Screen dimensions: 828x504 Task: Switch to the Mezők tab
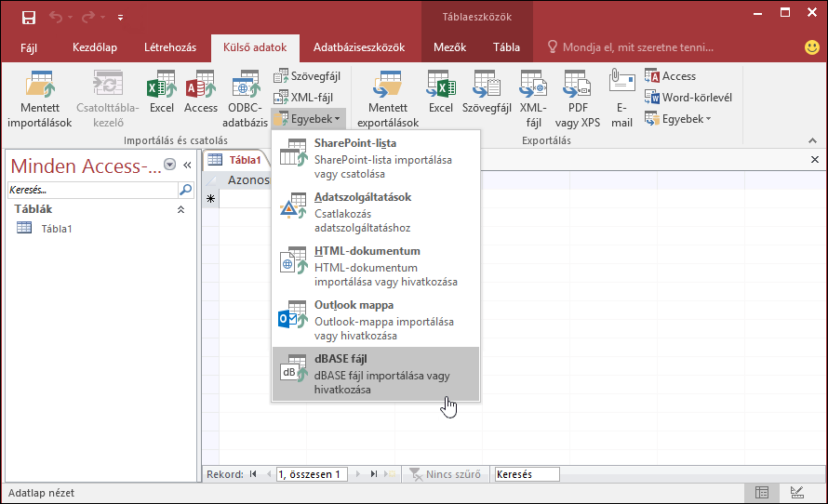[450, 47]
